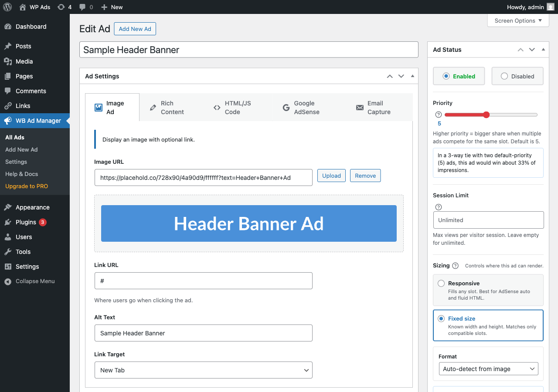This screenshot has width=558, height=392.
Task: Open the Link Target dropdown
Action: (203, 370)
